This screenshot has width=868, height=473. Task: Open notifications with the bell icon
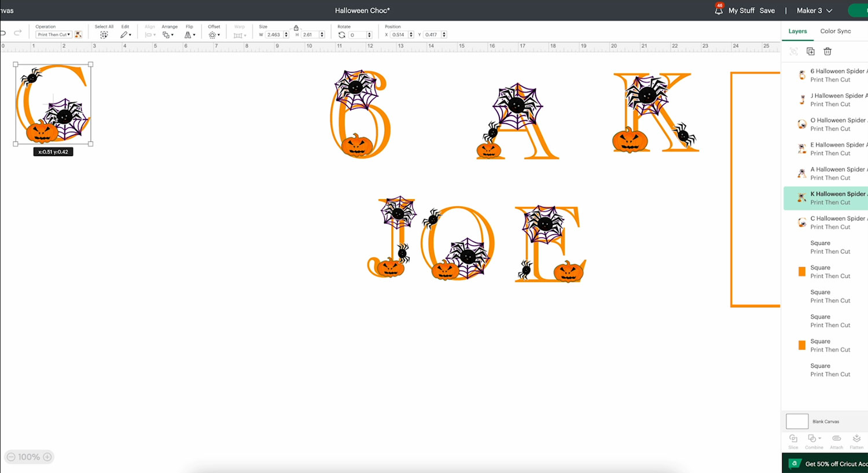click(x=719, y=10)
